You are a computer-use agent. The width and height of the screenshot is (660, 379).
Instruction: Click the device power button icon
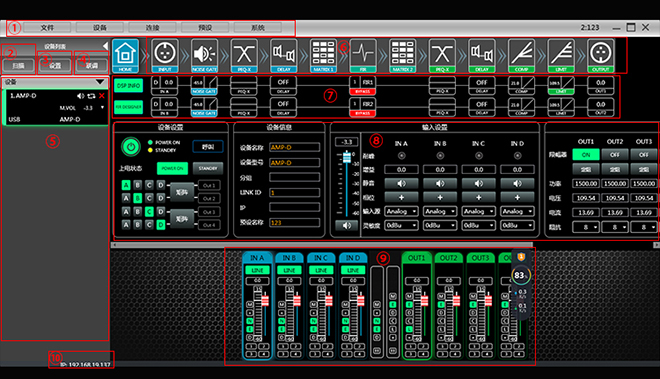pyautogui.click(x=130, y=147)
